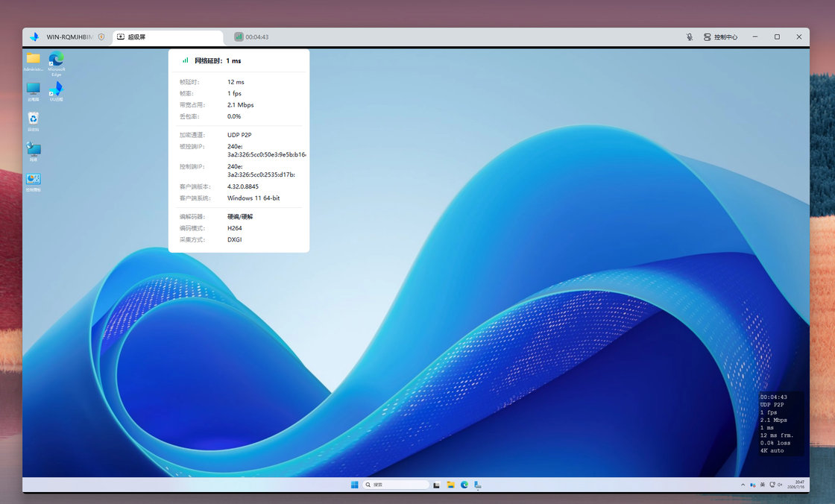Click the 4.32.0.8845 client version
This screenshot has width=835, height=504.
[x=243, y=186]
